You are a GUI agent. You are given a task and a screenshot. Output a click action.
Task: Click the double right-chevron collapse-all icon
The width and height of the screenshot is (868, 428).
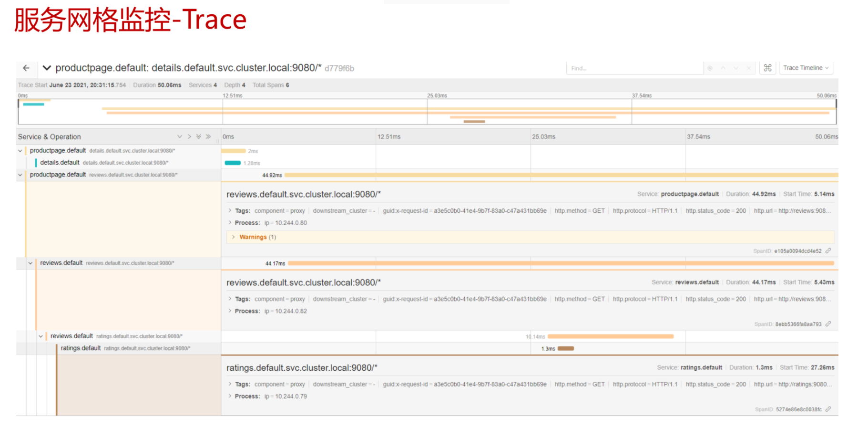(x=208, y=136)
